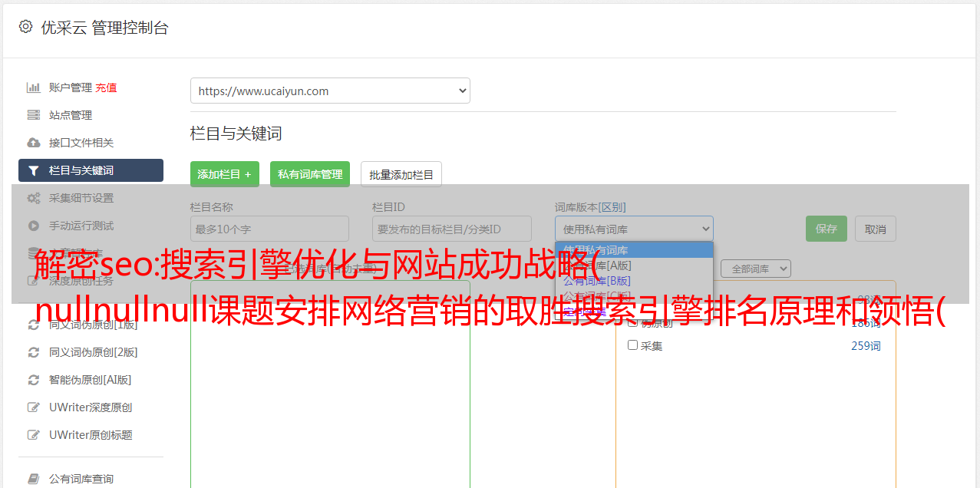980x488 pixels.
Task: Click the filter icon in 栏目与关键词 item
Action: [34, 170]
